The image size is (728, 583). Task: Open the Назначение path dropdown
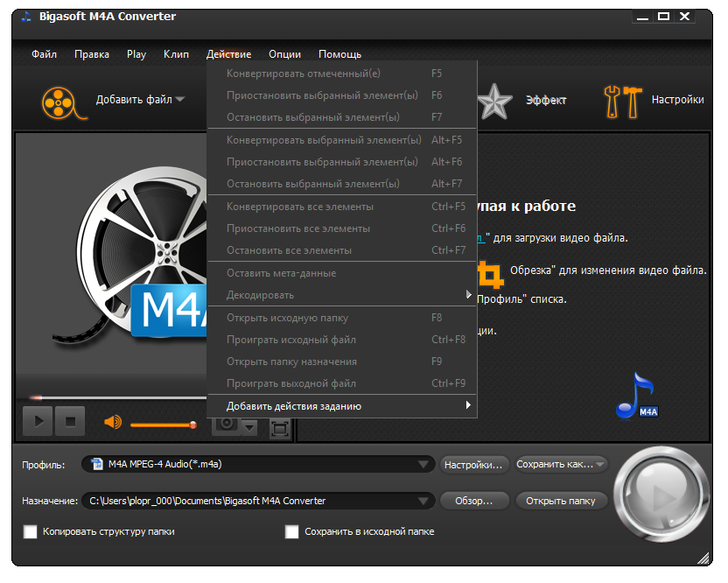click(x=423, y=501)
